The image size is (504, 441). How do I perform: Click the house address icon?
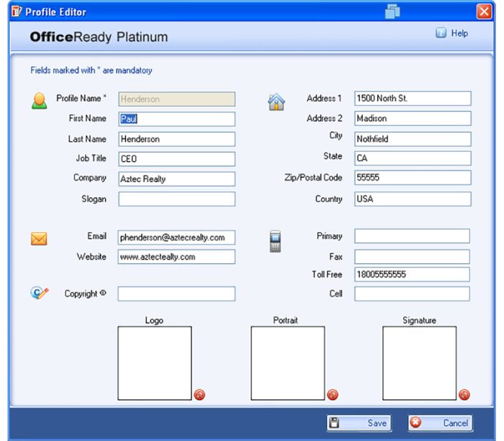point(276,102)
